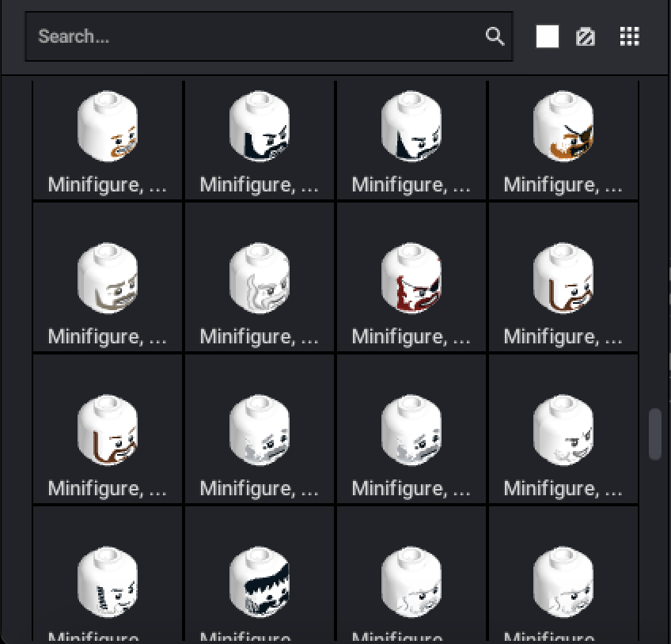Select head with dark red beard and eyepatch
Screen dimensions: 671x644
tap(411, 277)
